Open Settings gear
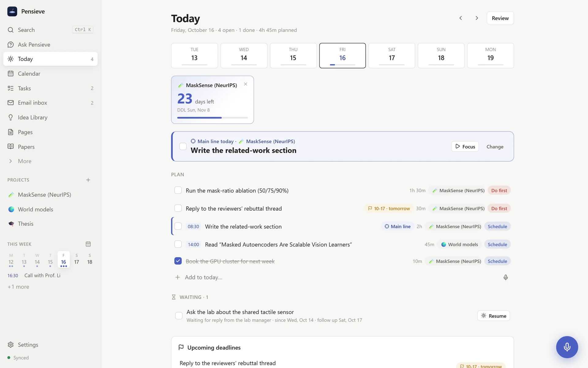The image size is (588, 368). tap(11, 345)
